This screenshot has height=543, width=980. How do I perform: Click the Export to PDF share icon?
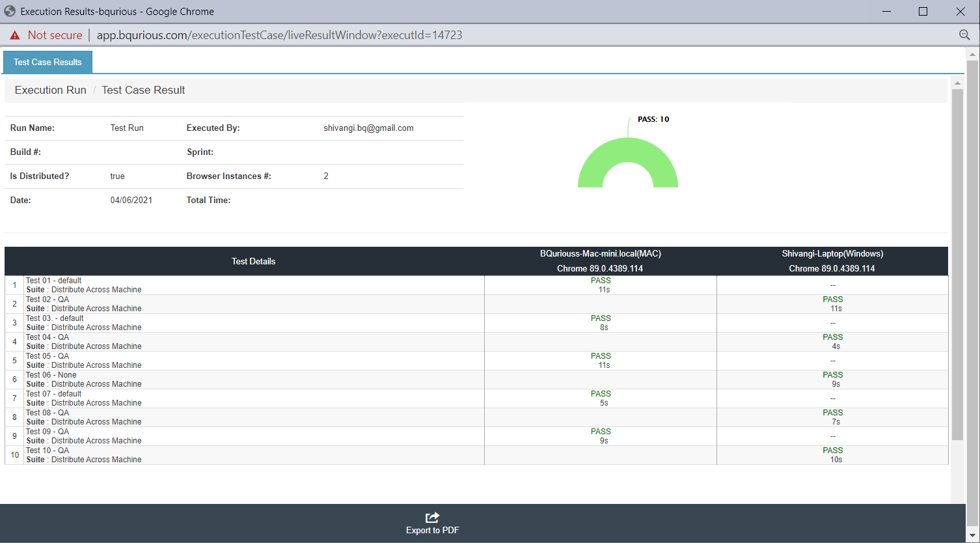(432, 518)
